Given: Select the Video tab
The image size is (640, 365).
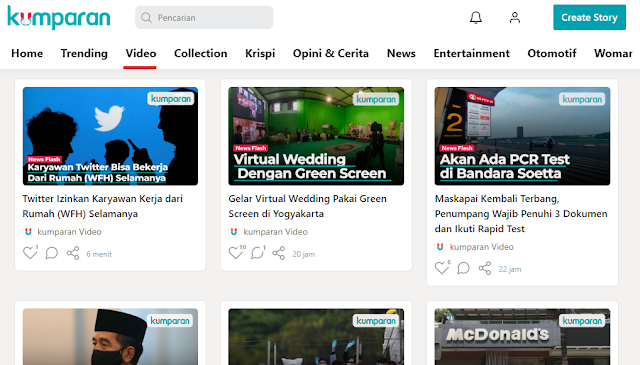Looking at the screenshot, I should click(x=140, y=53).
